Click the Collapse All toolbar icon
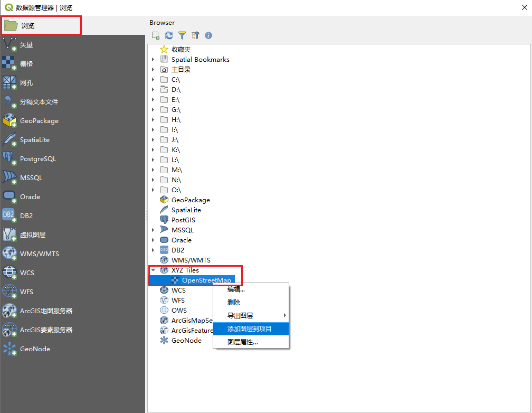Image resolution: width=532 pixels, height=413 pixels. coord(195,35)
